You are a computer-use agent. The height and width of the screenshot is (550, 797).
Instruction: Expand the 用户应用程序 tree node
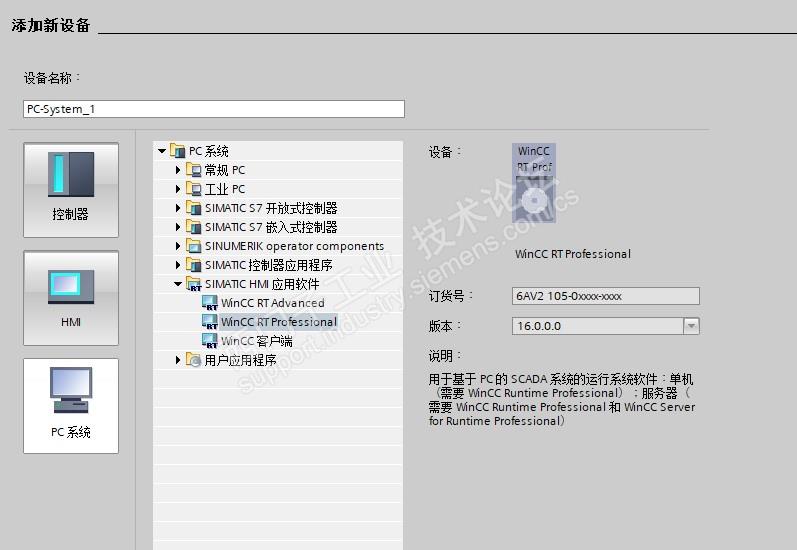tap(178, 360)
